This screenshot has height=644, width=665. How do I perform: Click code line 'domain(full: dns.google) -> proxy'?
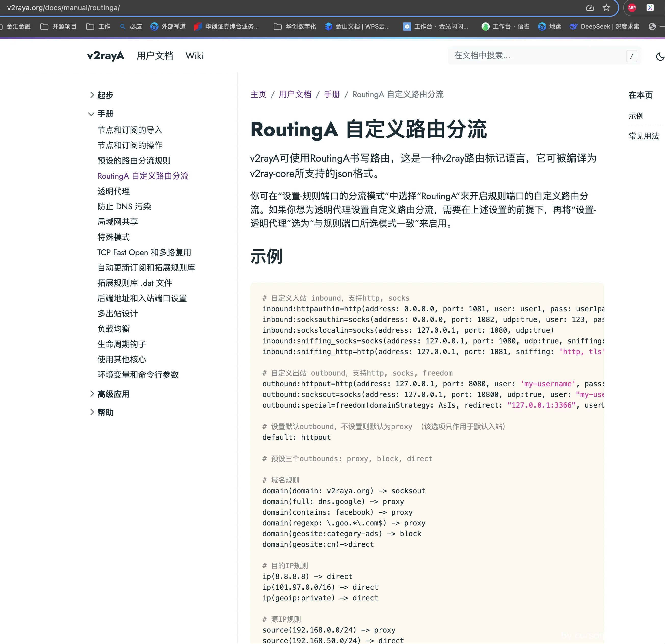[x=333, y=501]
